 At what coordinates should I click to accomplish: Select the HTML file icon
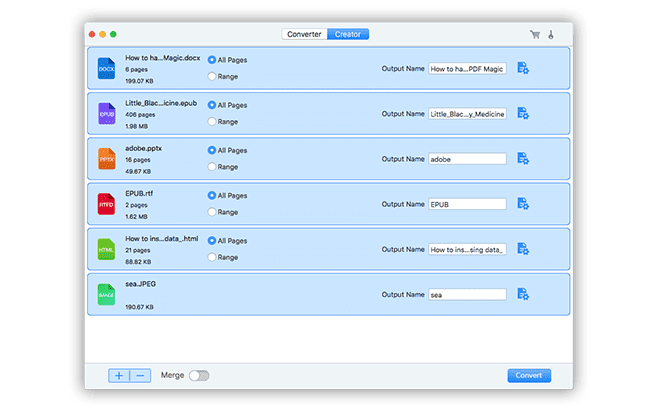tap(106, 249)
